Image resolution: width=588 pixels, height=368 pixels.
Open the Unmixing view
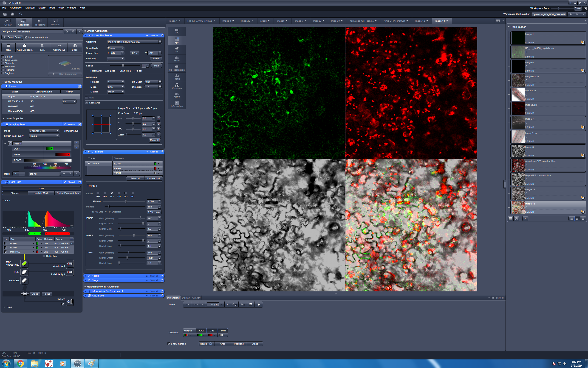pos(177,86)
